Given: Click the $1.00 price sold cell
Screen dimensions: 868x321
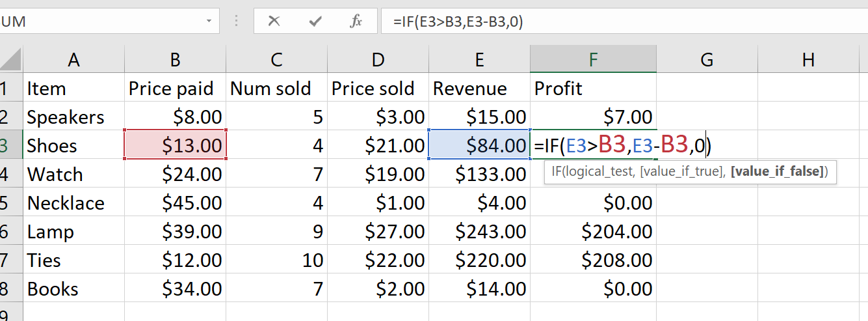Looking at the screenshot, I should click(x=378, y=202).
